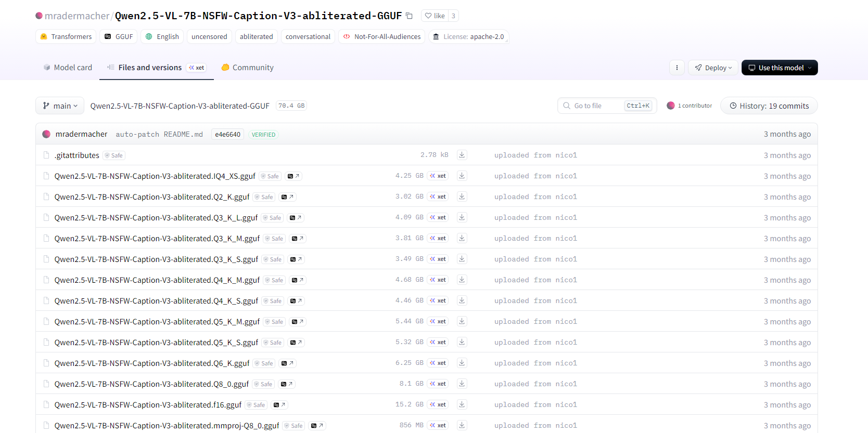Download the f16.gguf file
The width and height of the screenshot is (868, 433).
pyautogui.click(x=462, y=404)
